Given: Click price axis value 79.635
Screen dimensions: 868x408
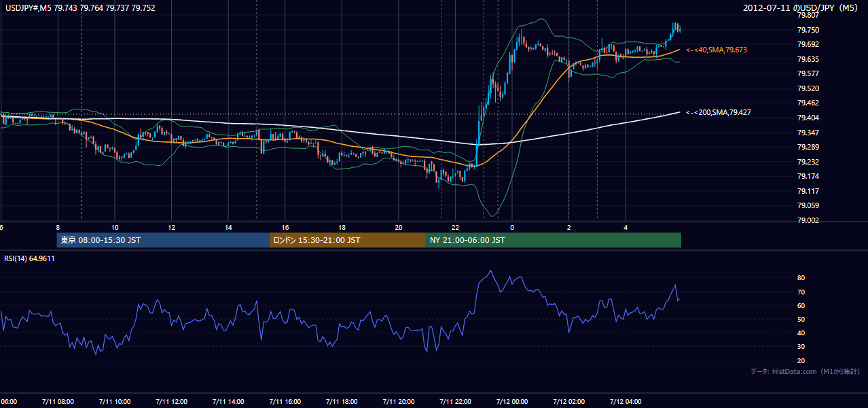Looking at the screenshot, I should (807, 59).
